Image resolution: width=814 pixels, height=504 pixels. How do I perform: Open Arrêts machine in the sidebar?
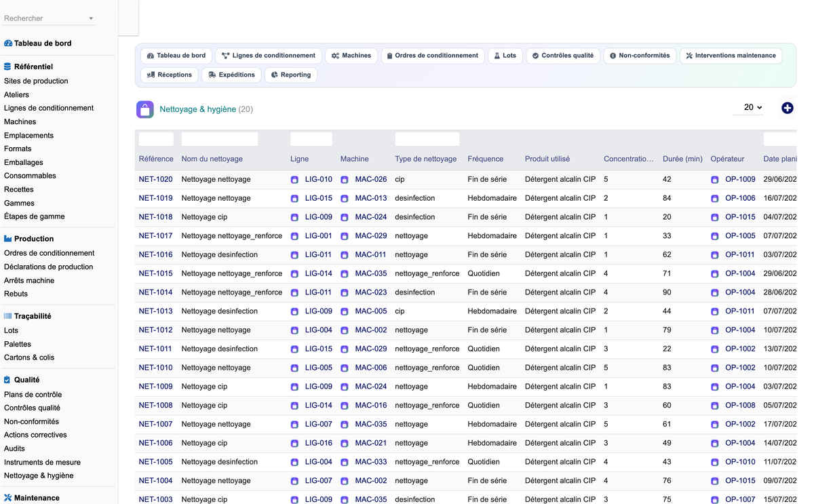(29, 281)
